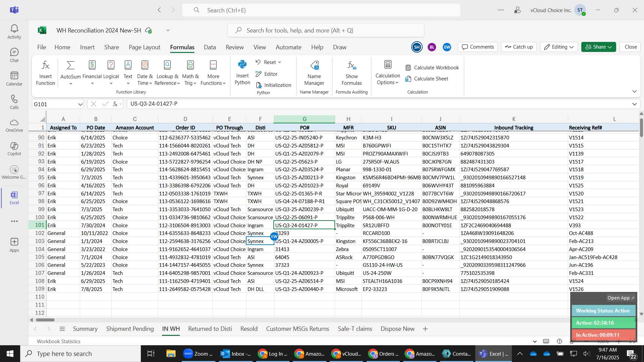Click the select-all corner of the grid

(43, 119)
